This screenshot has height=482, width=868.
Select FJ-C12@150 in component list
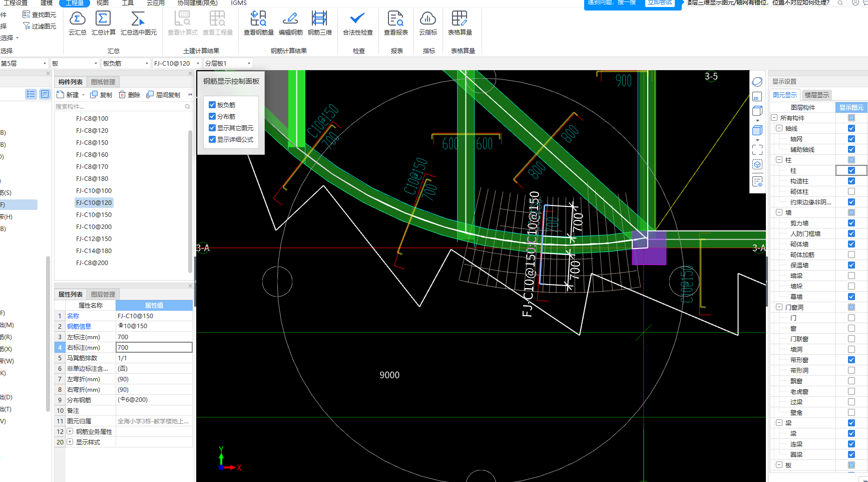(94, 238)
